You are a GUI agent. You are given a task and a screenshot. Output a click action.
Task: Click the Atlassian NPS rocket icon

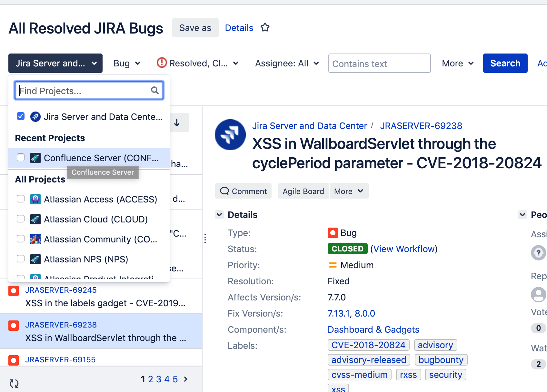(x=35, y=259)
